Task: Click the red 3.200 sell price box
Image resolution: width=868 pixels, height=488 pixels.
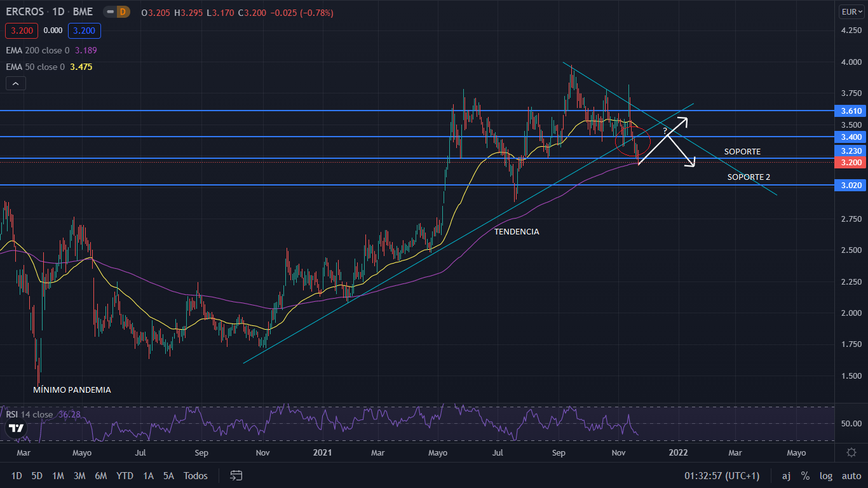Action: (22, 30)
